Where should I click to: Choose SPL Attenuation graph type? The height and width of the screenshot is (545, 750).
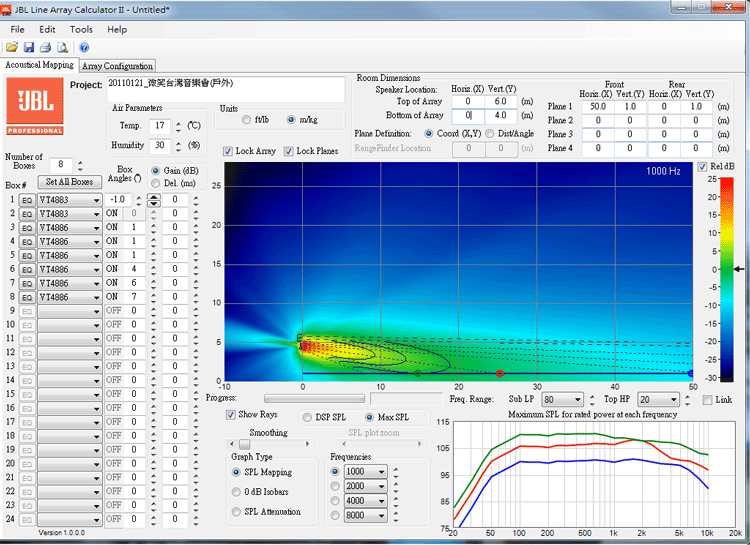point(236,512)
